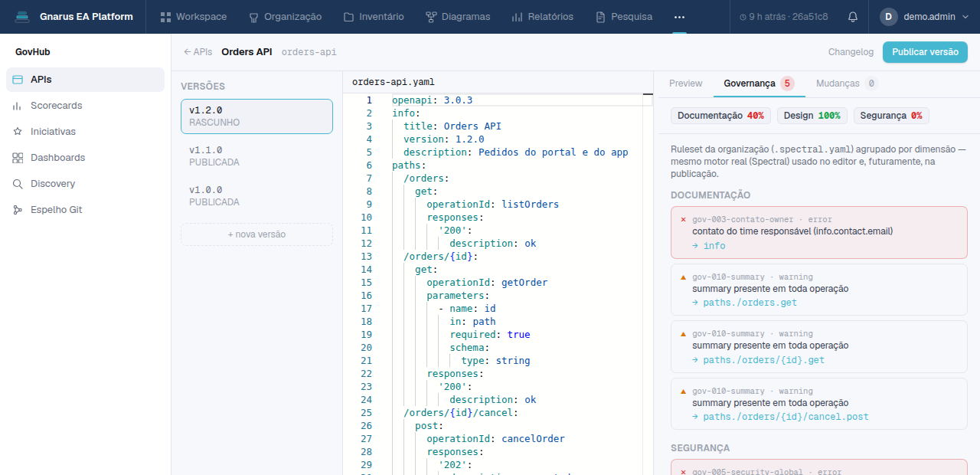Follow the → paths./orders.get link
The height and width of the screenshot is (475, 980).
744,303
